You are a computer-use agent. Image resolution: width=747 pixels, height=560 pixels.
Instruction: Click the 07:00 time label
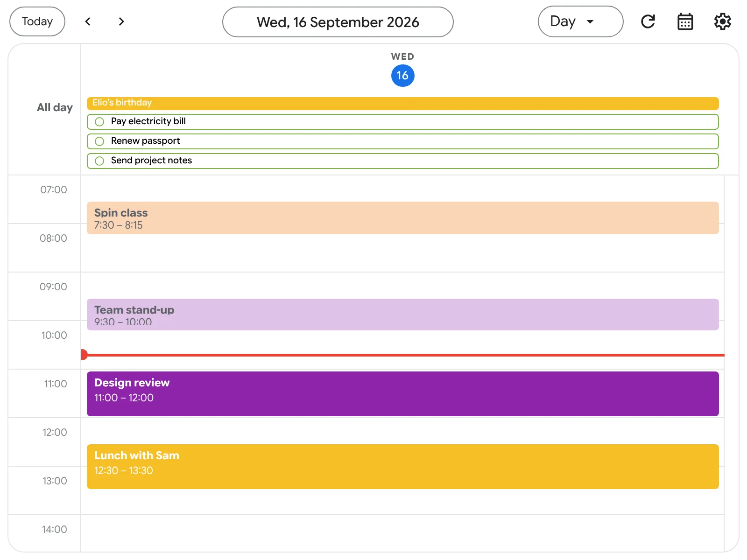pos(54,189)
